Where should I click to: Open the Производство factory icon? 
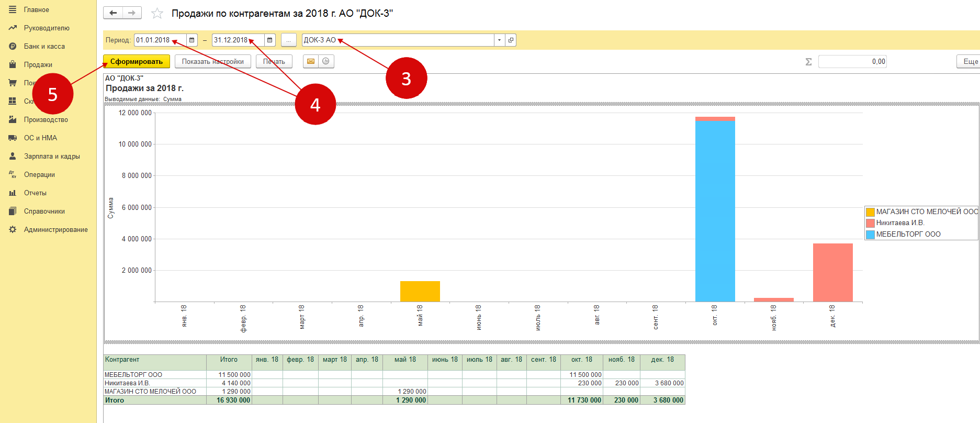click(x=13, y=119)
